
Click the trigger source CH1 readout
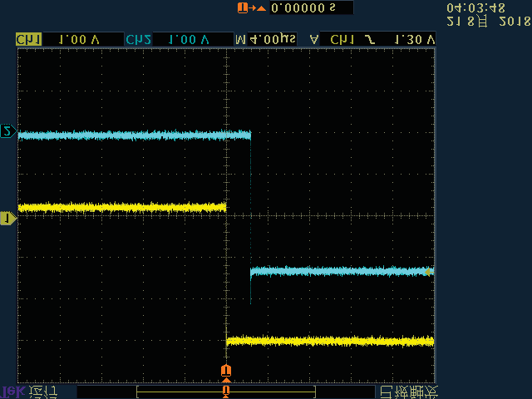click(342, 39)
